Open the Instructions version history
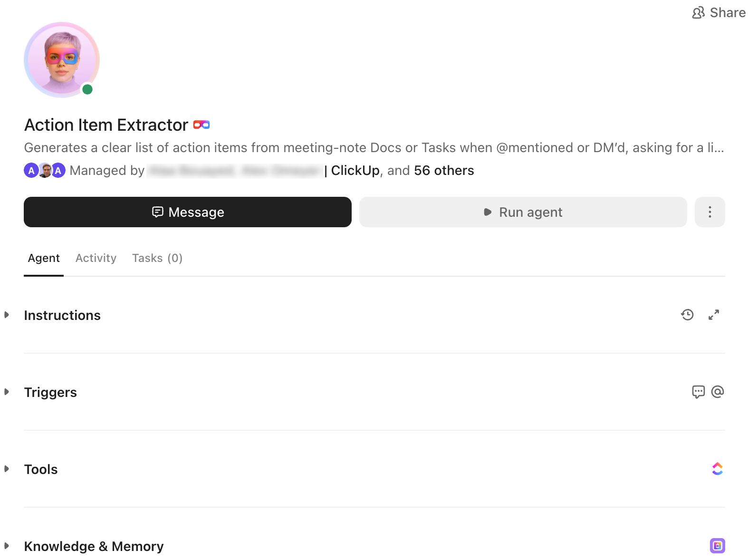 coord(688,315)
